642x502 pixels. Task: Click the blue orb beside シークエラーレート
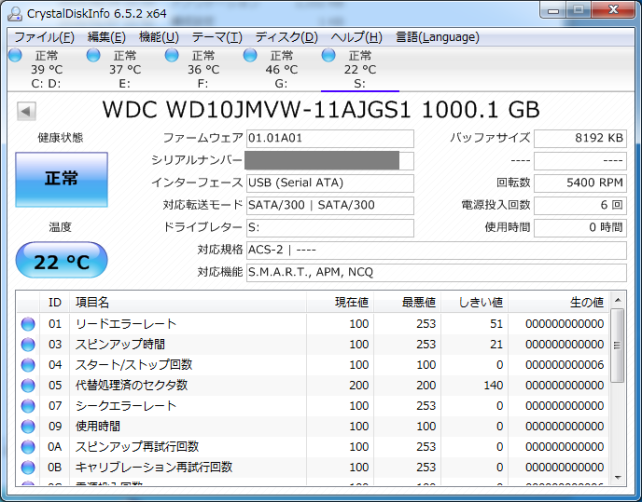pos(28,406)
